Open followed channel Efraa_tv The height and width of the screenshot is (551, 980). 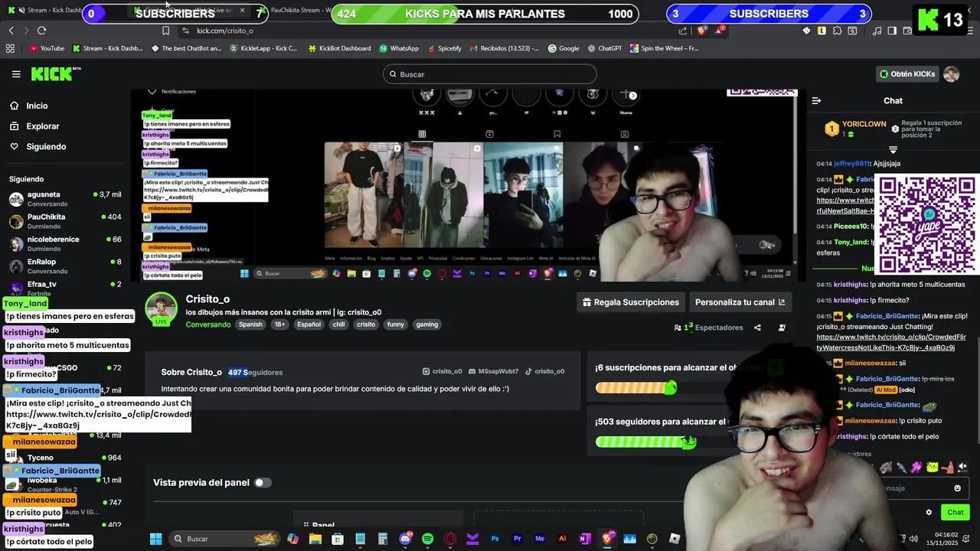tap(65, 288)
